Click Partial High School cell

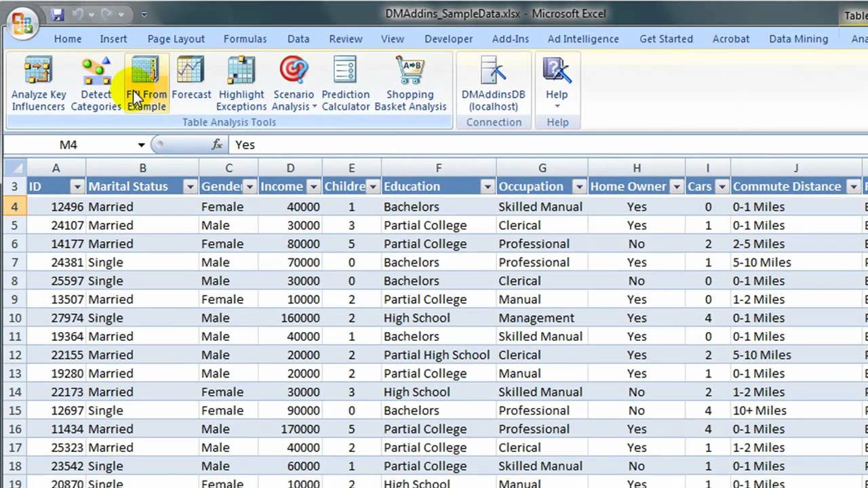[x=439, y=355]
